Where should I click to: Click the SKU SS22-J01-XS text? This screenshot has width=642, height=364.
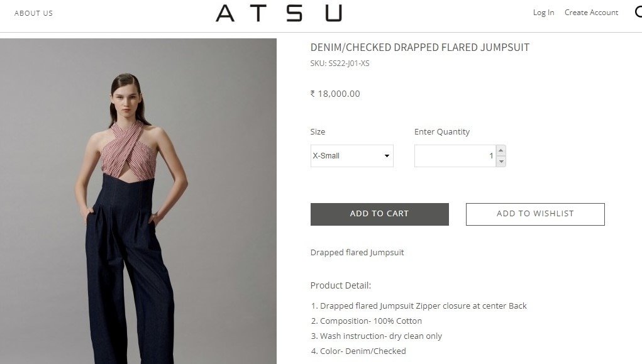[340, 63]
